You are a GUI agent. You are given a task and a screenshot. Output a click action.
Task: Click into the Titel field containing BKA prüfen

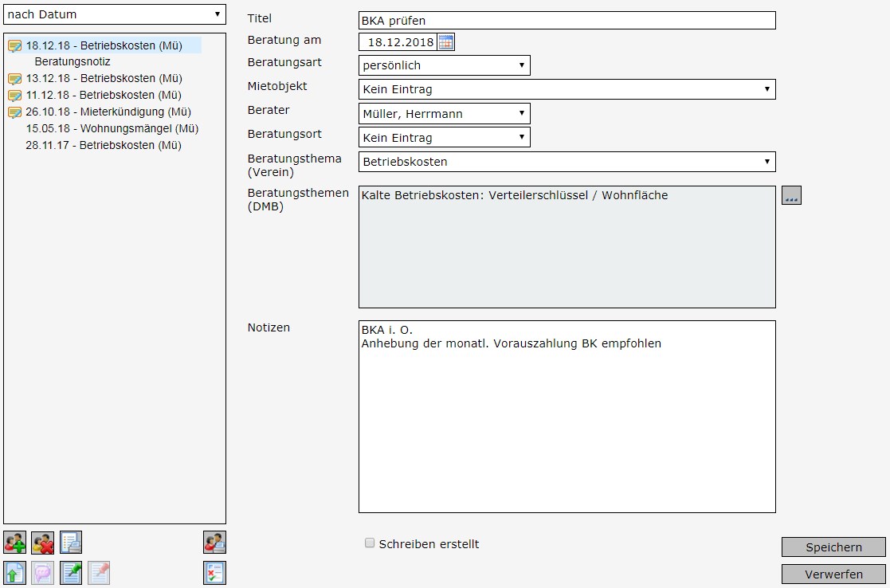[x=567, y=21]
